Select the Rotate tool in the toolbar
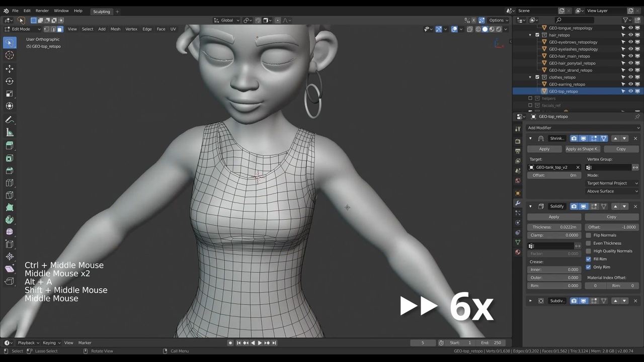 10,81
